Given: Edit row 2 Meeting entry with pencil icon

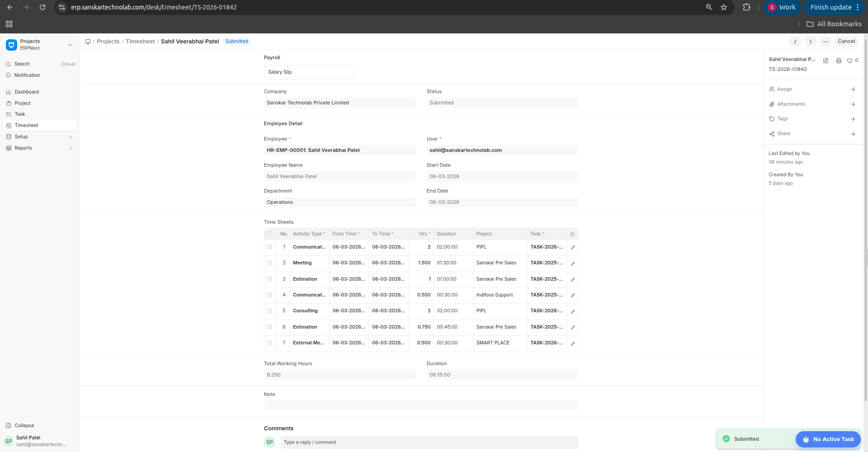Looking at the screenshot, I should 572,263.
